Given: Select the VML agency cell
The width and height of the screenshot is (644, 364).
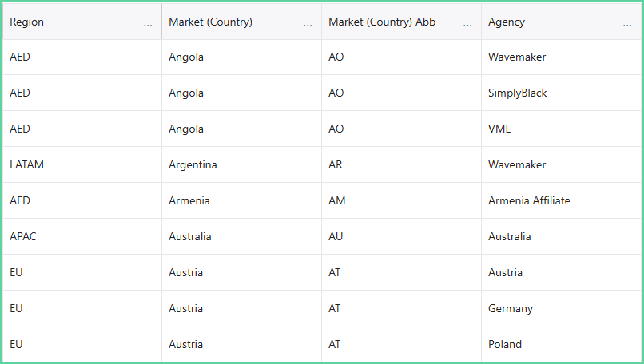Looking at the screenshot, I should [x=561, y=129].
